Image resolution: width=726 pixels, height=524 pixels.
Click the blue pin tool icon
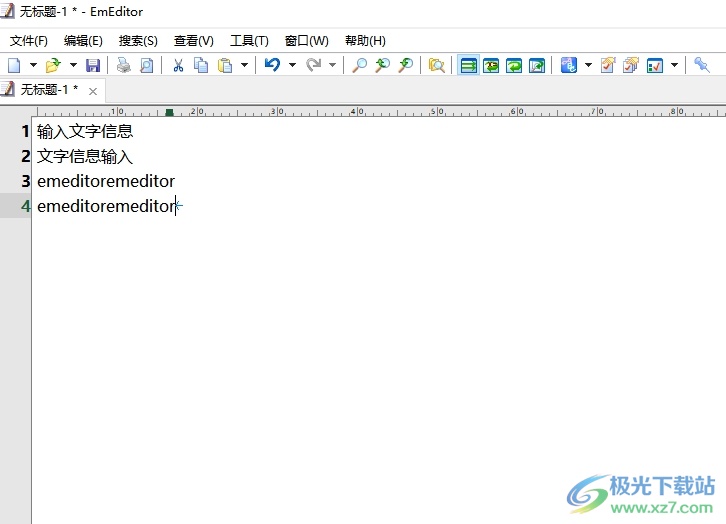coord(702,65)
